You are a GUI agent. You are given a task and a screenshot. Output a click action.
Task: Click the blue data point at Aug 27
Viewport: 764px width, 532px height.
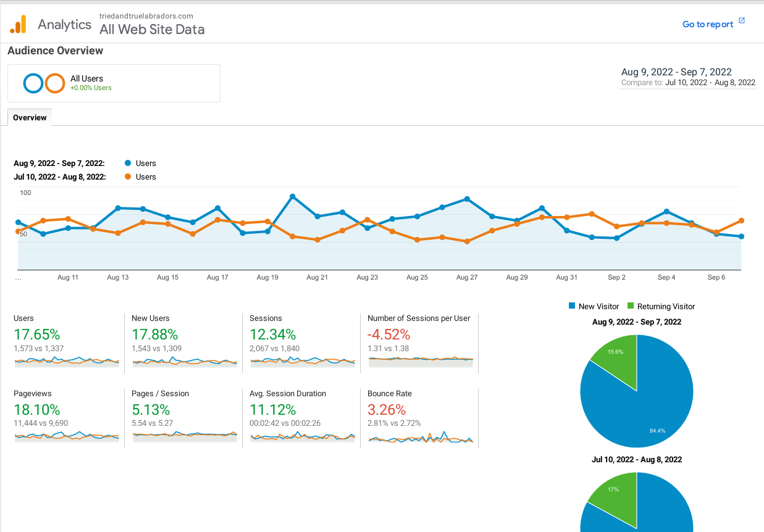click(x=467, y=199)
